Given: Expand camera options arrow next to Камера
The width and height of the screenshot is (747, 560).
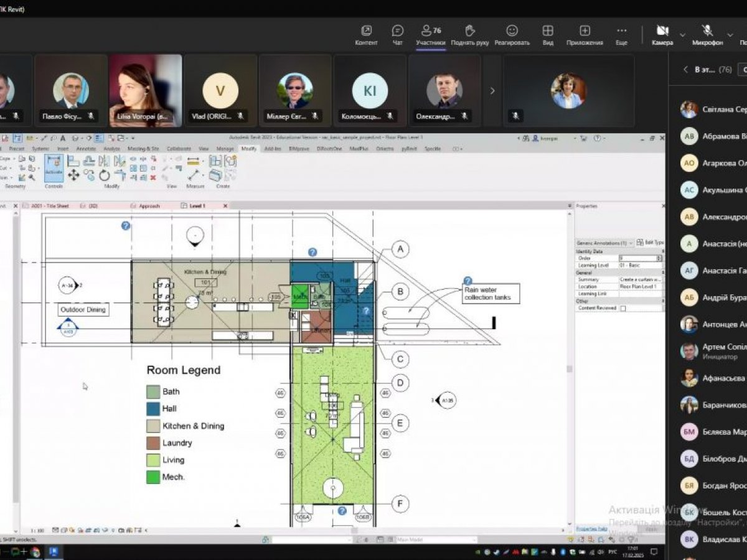Looking at the screenshot, I should click(682, 35).
